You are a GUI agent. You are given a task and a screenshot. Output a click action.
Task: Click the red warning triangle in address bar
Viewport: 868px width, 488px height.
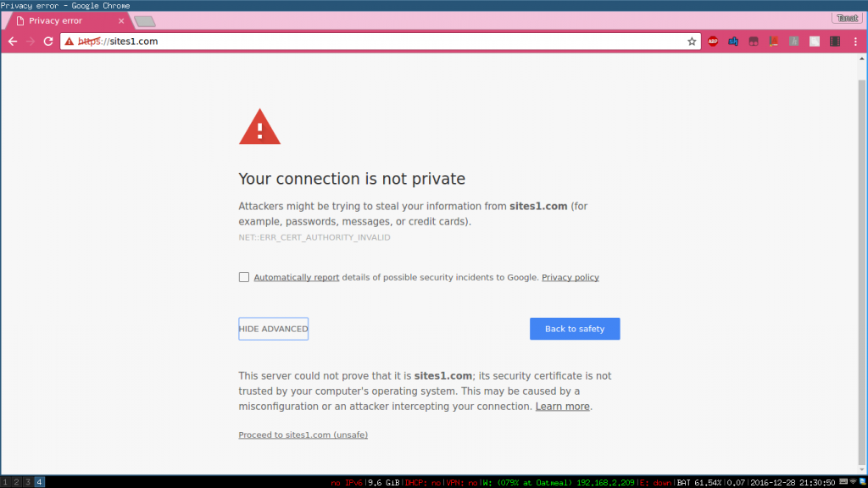[70, 42]
